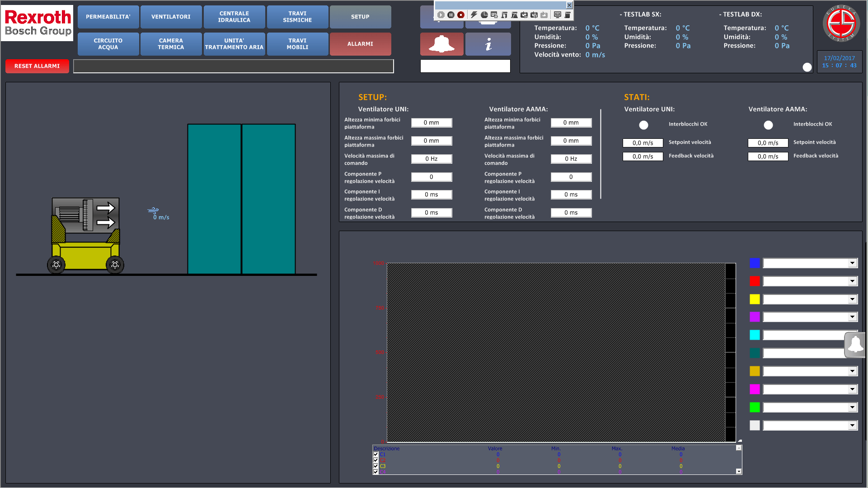
Task: Open the dropdown next to yellow swatch
Action: coord(852,299)
